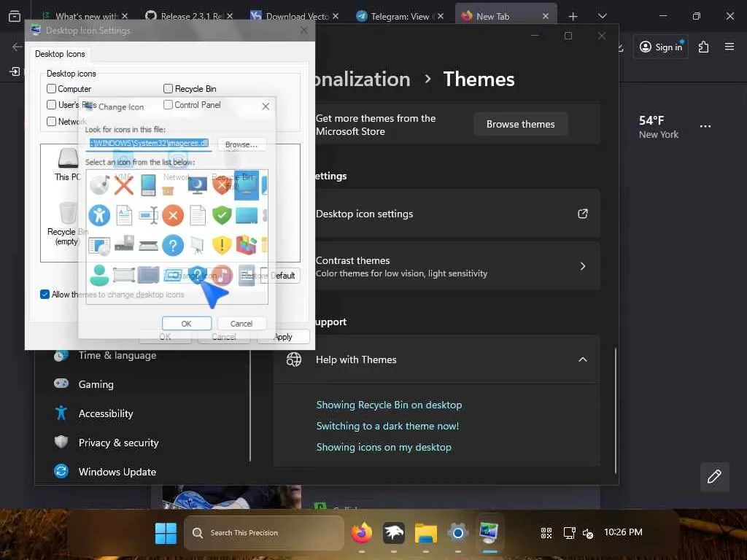Open the Showing icons on my desktop link
Image resolution: width=747 pixels, height=560 pixels.
(384, 447)
